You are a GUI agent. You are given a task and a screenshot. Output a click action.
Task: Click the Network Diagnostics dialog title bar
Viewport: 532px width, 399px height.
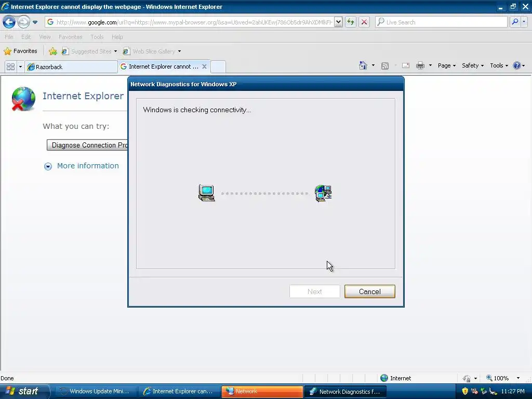tap(265, 84)
